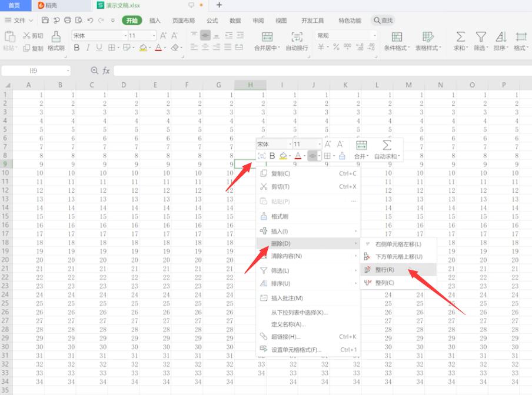The height and width of the screenshot is (395, 532).
Task: Select 下方单元格上移(U) in delete submenu
Action: (398, 256)
